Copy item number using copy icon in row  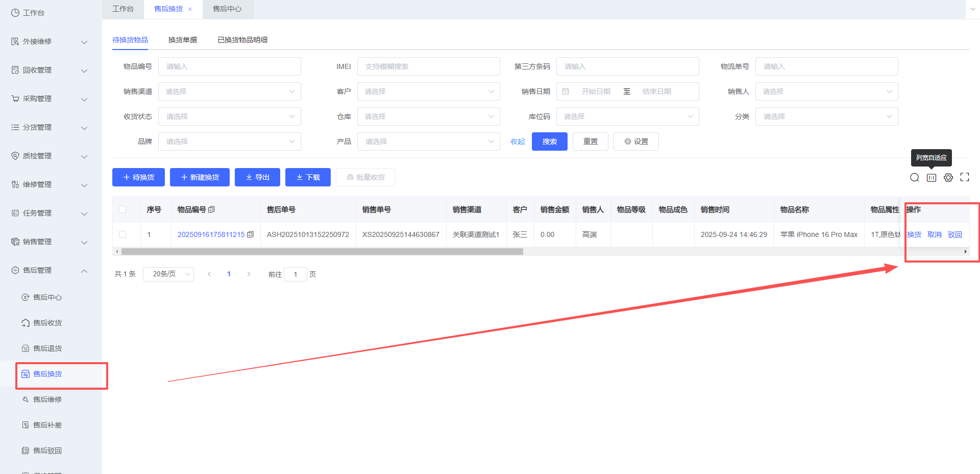250,234
